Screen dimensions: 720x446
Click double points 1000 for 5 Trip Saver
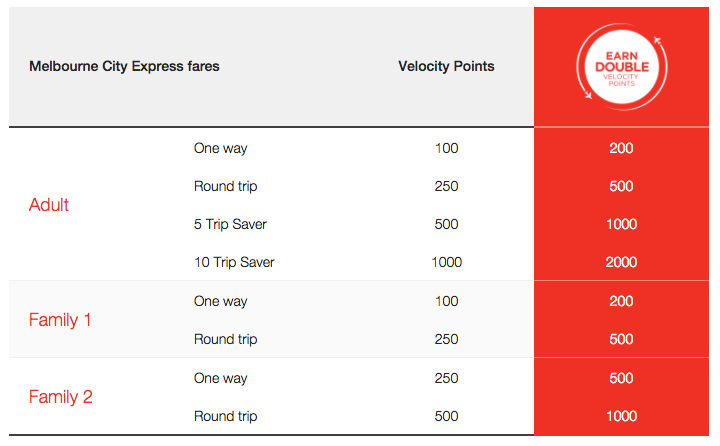[622, 224]
